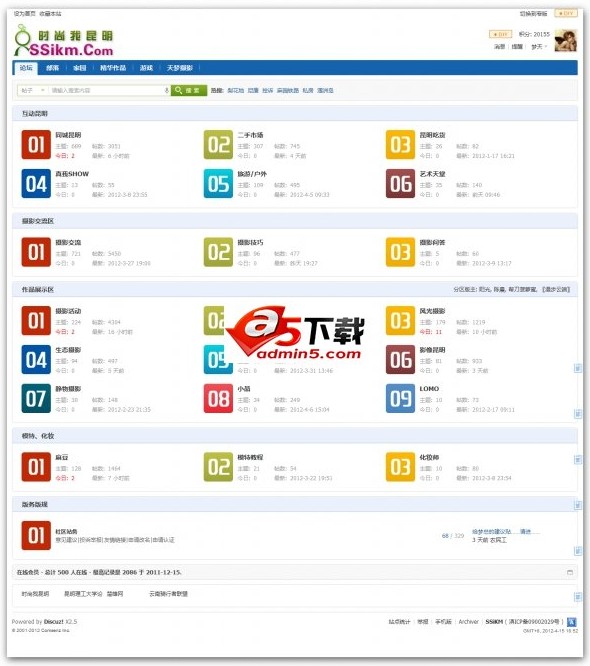Image resolution: width=590 pixels, height=666 pixels.
Task: Open the 01 tile beside 摄影活动
Action: pos(36,321)
